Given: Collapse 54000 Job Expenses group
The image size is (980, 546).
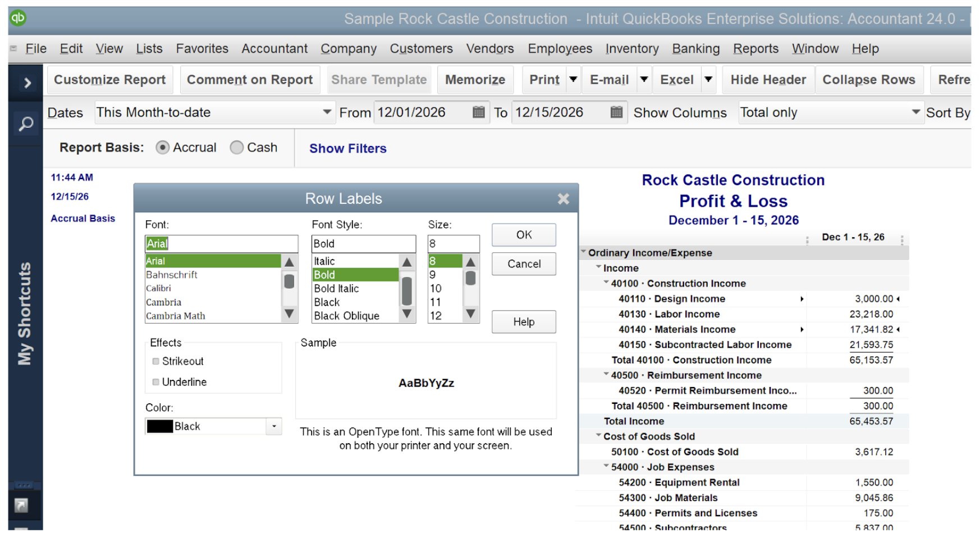Looking at the screenshot, I should (606, 466).
